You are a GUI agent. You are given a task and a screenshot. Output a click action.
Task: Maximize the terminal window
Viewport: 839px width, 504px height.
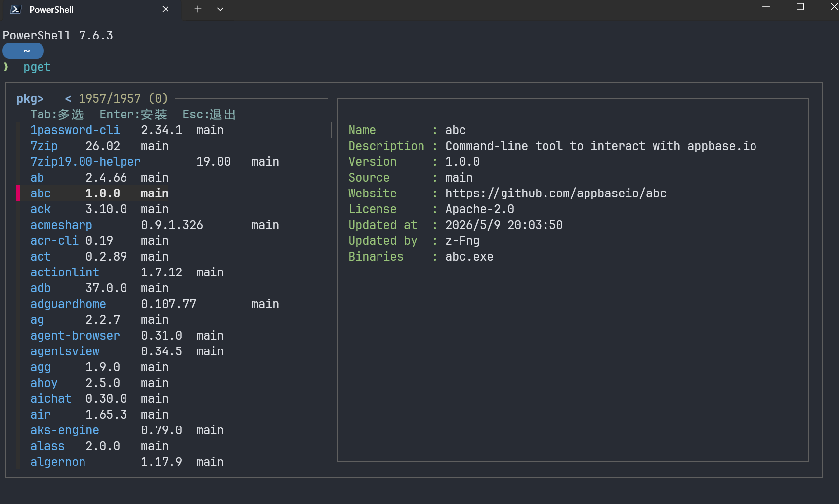coord(800,7)
